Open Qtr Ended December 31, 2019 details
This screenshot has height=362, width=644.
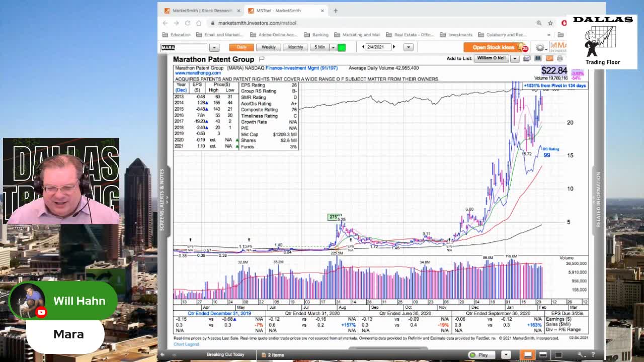coord(218,313)
